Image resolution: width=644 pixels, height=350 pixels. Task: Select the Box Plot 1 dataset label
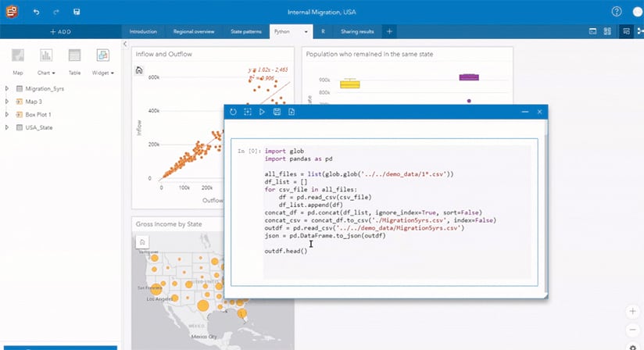38,115
